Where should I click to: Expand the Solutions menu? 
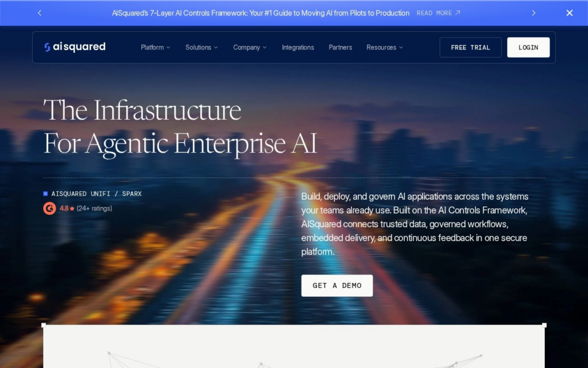coord(202,47)
